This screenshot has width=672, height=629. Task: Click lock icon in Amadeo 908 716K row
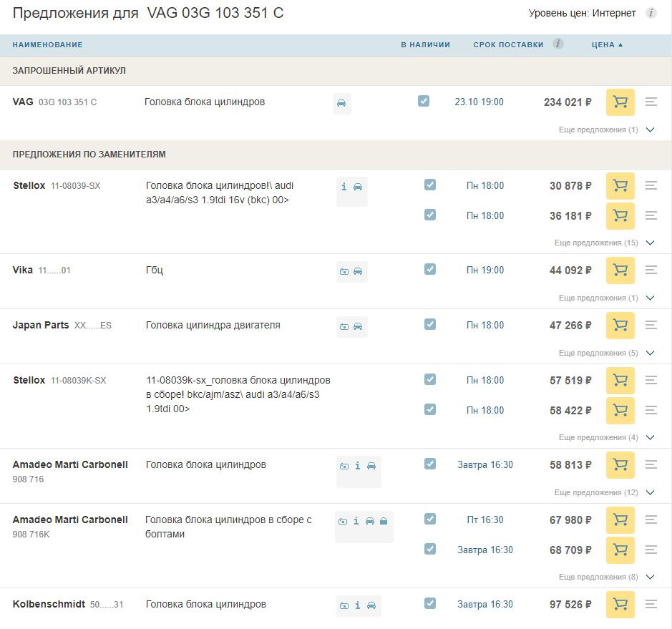384,521
